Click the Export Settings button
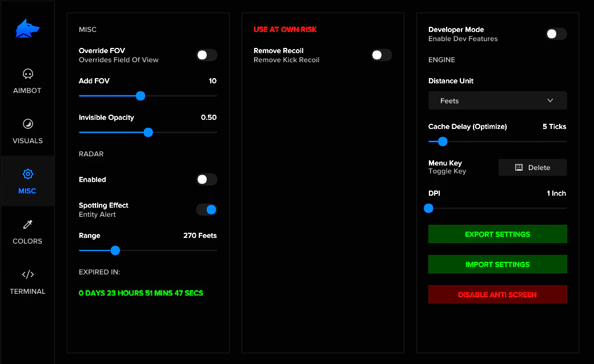This screenshot has height=364, width=594. pos(497,234)
